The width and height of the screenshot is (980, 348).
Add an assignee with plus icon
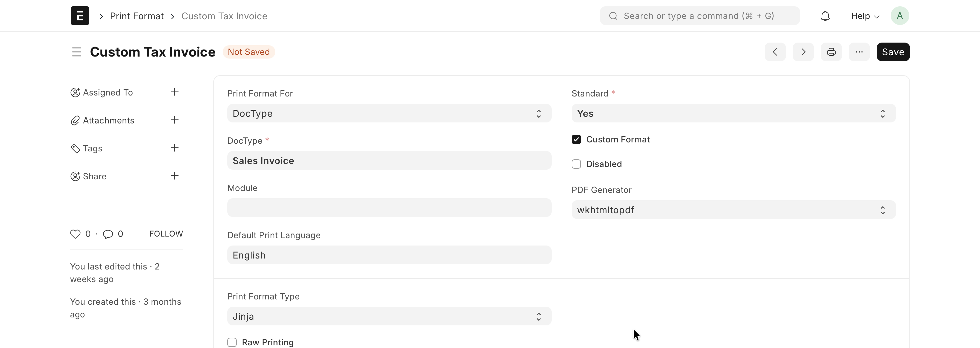[x=175, y=92]
